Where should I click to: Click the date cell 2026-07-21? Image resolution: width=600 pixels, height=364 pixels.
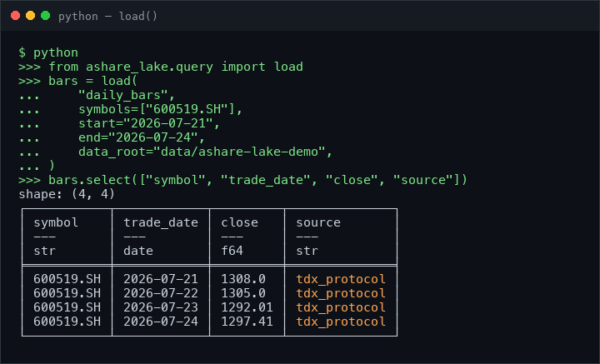161,279
